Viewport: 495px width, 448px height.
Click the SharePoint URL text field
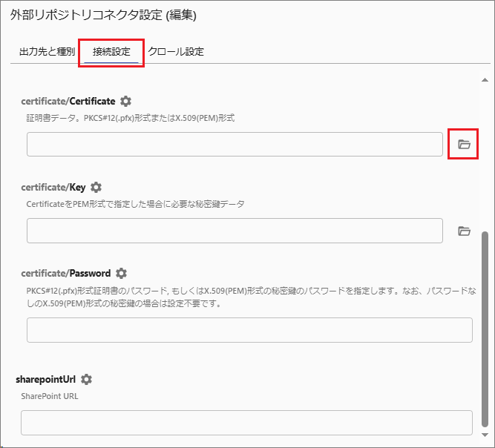point(246,422)
